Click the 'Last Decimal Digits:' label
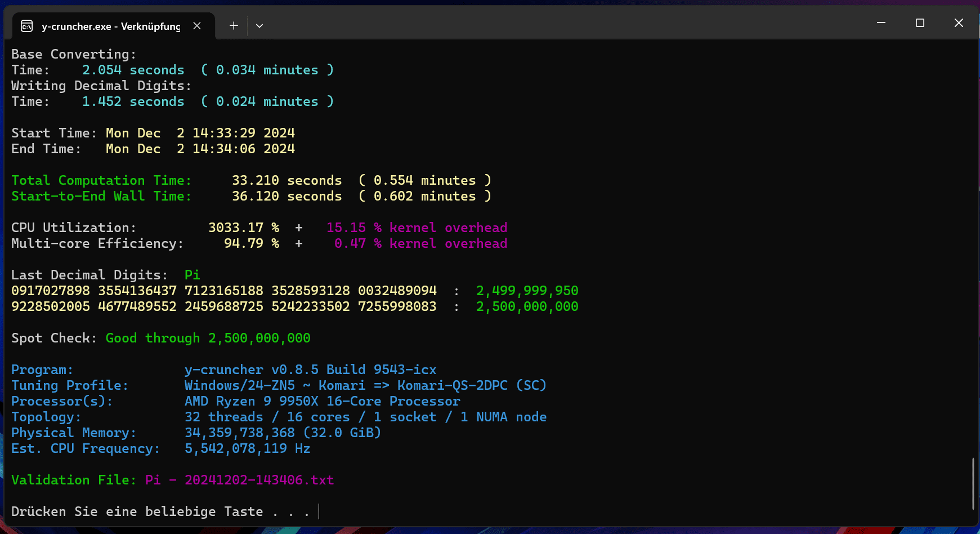 [90, 275]
